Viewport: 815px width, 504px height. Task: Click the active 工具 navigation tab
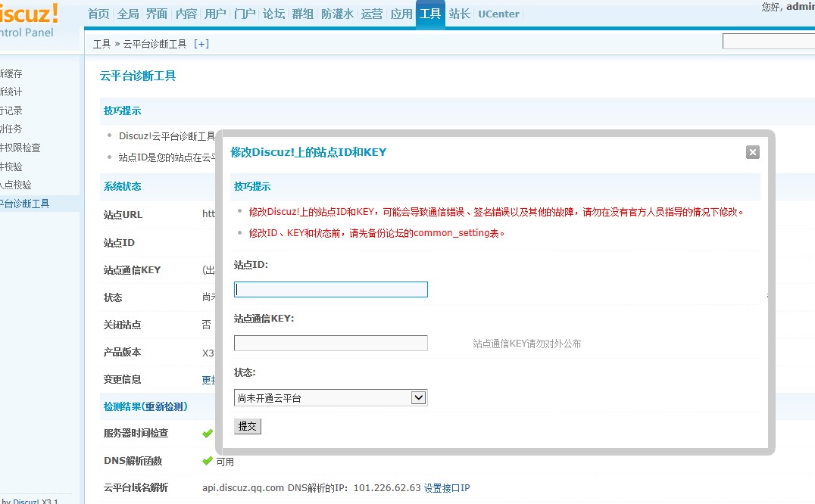point(430,14)
